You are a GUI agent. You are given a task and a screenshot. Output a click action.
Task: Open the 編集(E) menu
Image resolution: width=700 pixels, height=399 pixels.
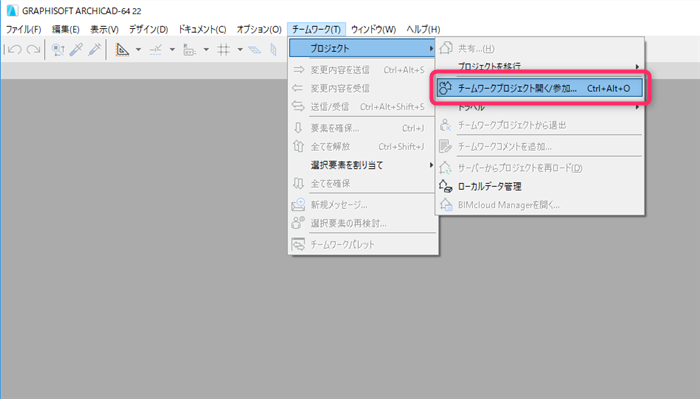tap(66, 29)
